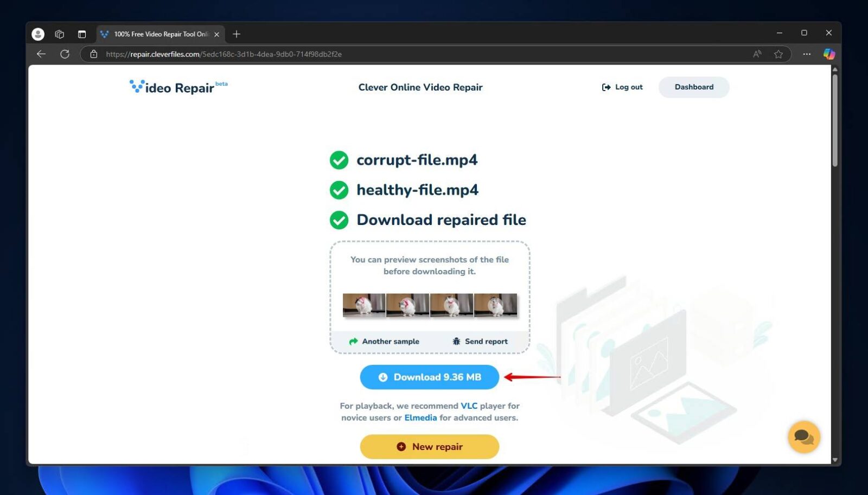Viewport: 868px width, 495px height.
Task: Open the VLC player link
Action: [469, 406]
